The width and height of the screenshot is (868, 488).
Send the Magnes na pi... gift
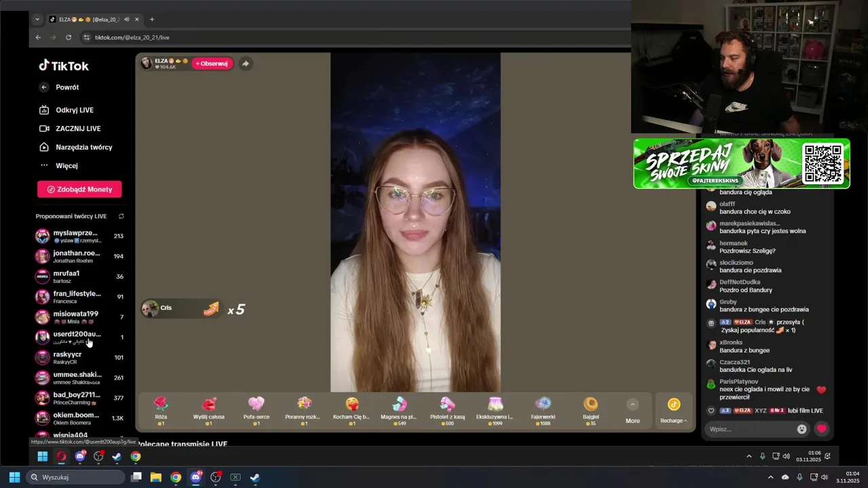click(x=399, y=411)
